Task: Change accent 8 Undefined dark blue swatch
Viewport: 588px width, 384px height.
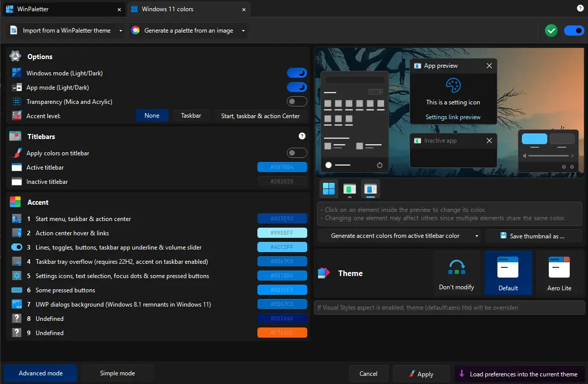Action: [x=282, y=318]
